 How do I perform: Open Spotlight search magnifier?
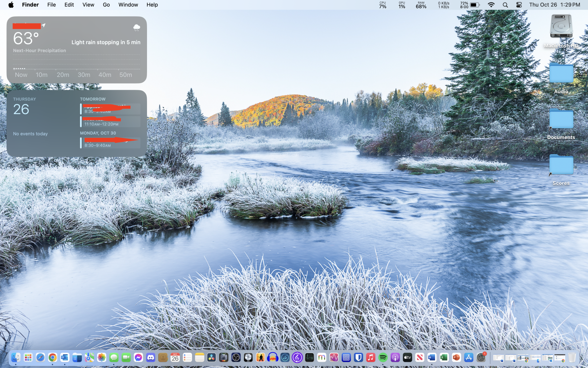pyautogui.click(x=505, y=5)
